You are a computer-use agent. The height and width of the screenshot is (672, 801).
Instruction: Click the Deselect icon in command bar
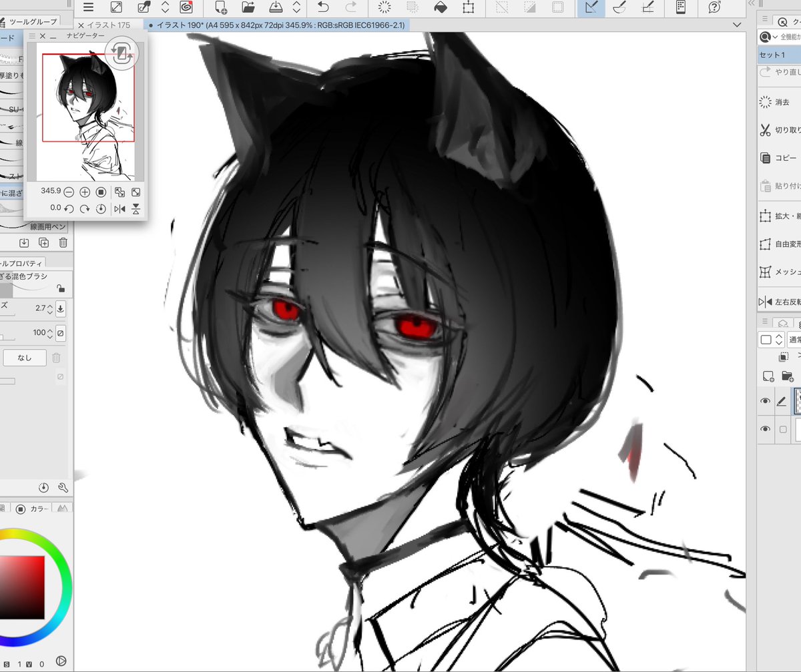(x=501, y=7)
